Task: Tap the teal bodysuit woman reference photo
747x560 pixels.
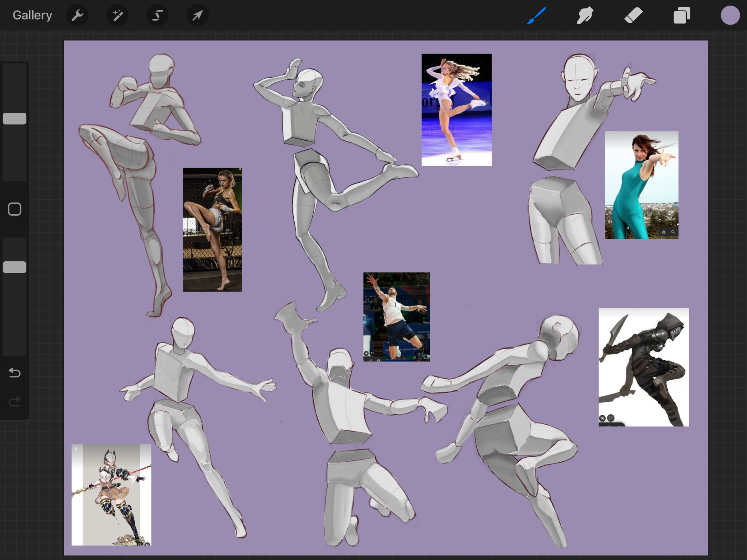Action: (x=641, y=185)
